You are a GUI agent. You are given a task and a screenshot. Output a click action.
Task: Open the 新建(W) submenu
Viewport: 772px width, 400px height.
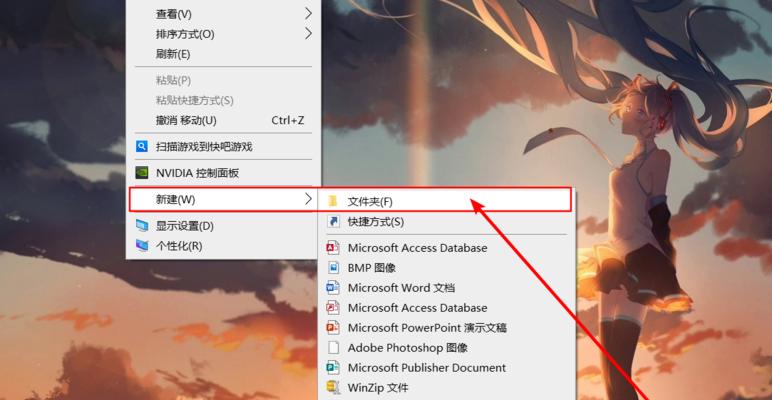point(224,200)
